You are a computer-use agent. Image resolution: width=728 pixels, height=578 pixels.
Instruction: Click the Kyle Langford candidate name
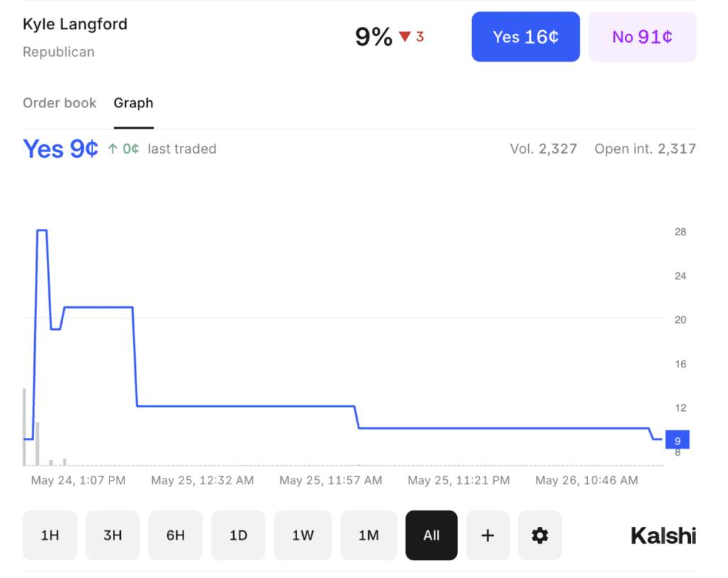point(75,24)
